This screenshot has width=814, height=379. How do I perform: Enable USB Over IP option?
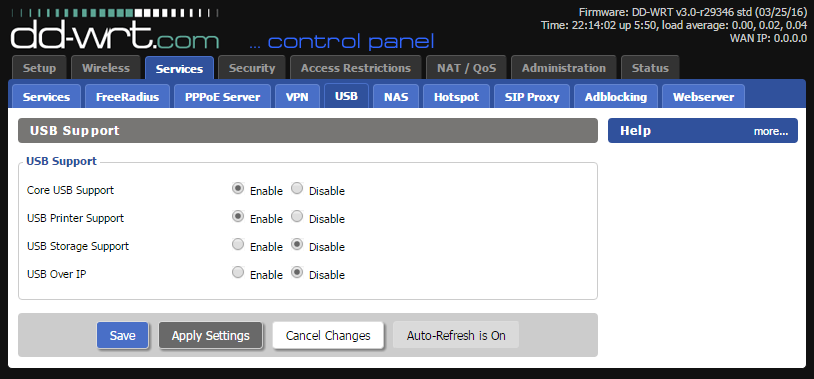point(238,273)
